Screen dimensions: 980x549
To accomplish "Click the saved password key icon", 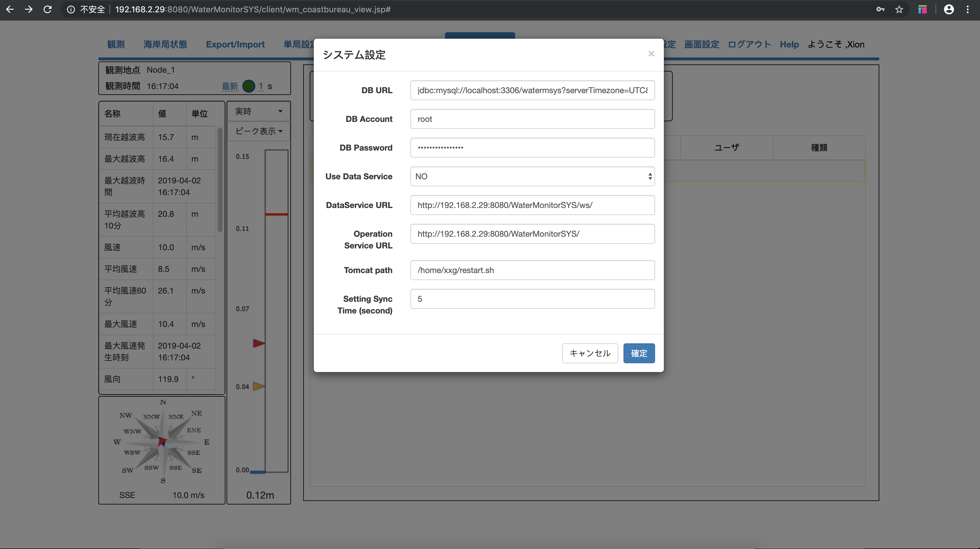I will click(880, 9).
